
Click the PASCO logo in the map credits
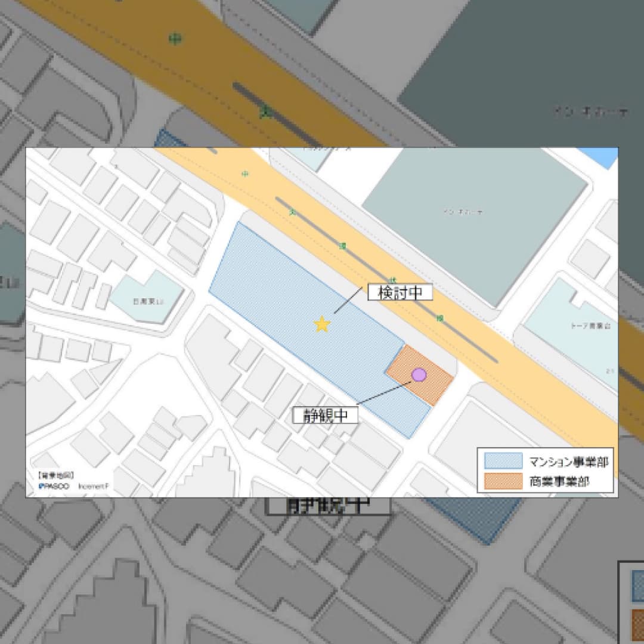54,487
